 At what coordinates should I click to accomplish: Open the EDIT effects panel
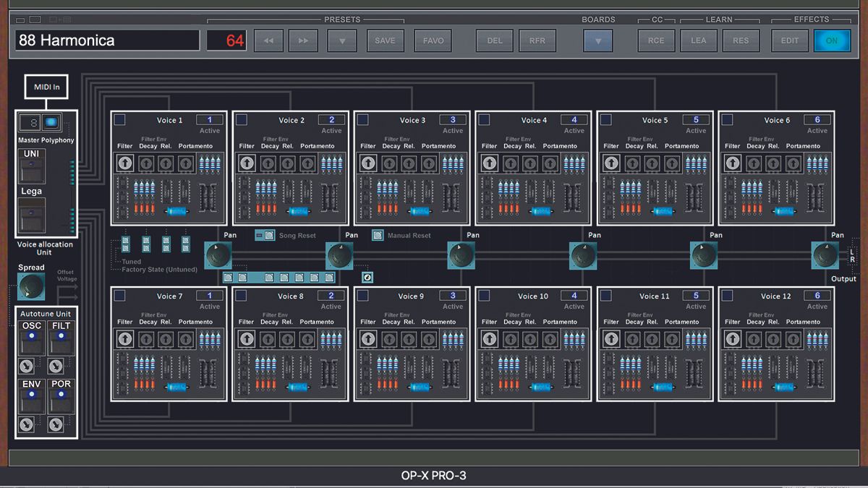point(789,40)
